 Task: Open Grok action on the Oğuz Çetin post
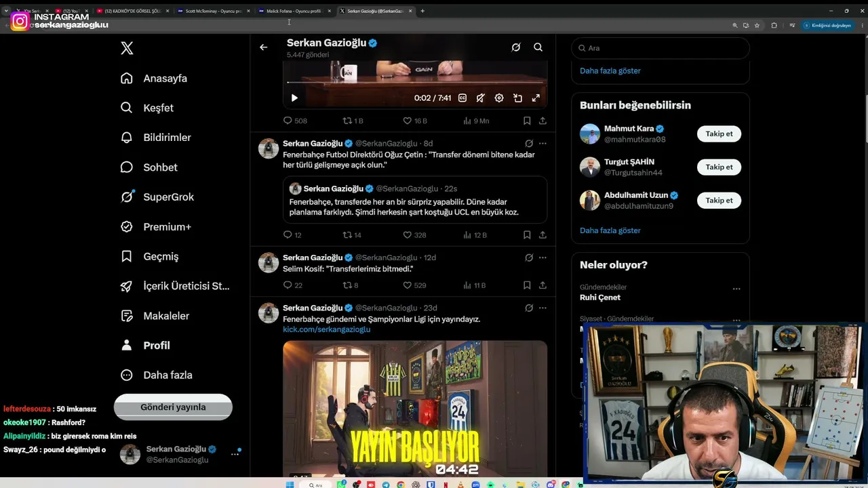coord(529,144)
